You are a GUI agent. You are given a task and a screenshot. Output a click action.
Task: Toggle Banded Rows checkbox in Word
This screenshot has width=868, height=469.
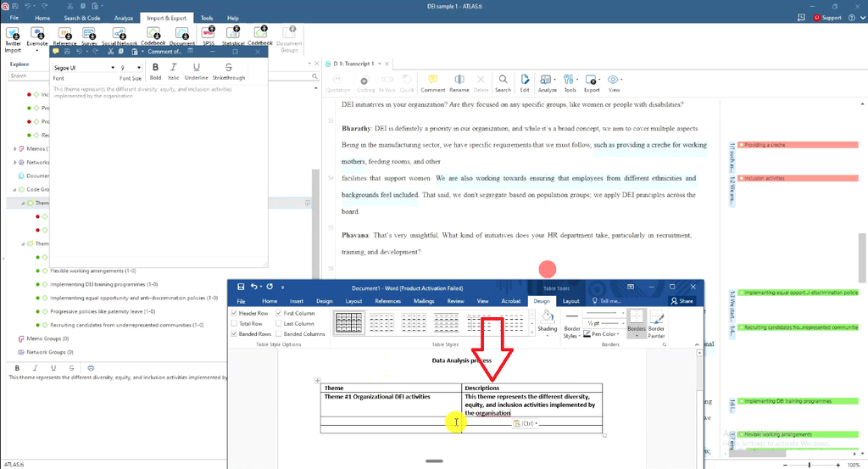tap(234, 334)
